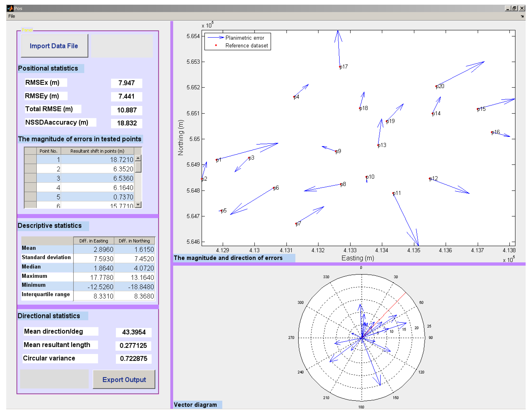Image resolution: width=532 pixels, height=419 pixels.
Task: Click reference point p12 on plot
Action: [430, 179]
